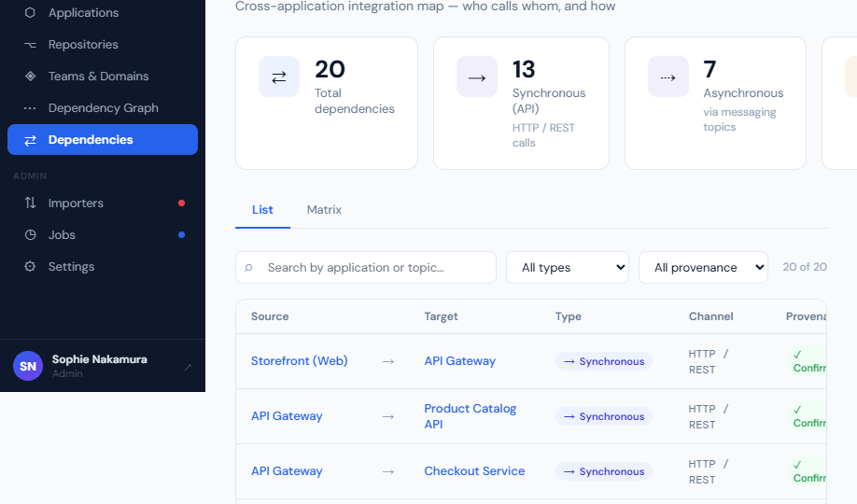Open the All types dropdown
Viewport: 857px width, 504px height.
(x=568, y=267)
